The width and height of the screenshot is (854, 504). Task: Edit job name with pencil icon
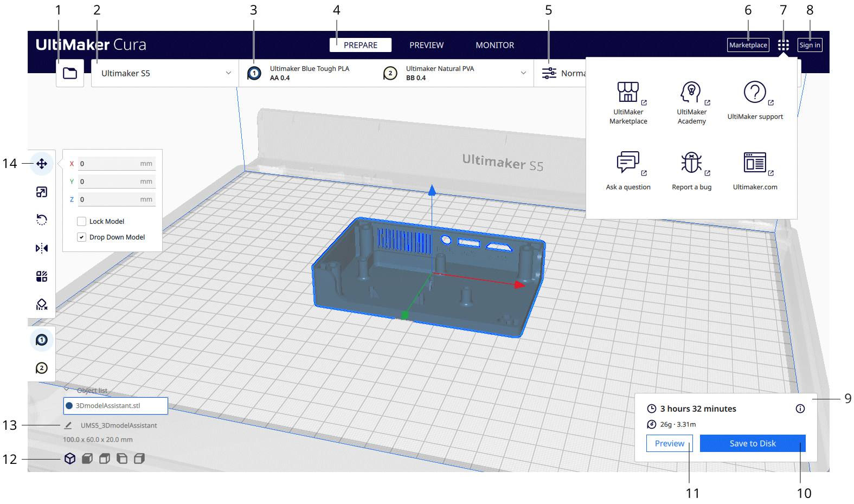tap(68, 425)
